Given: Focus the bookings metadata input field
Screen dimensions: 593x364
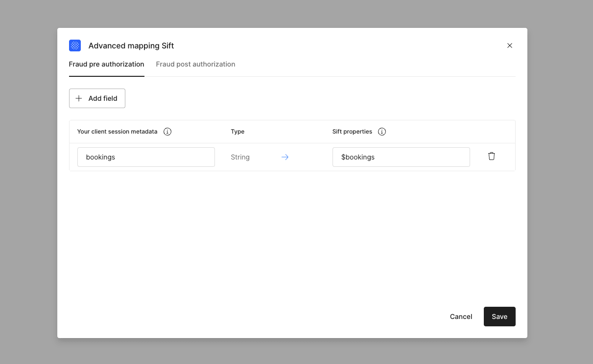Looking at the screenshot, I should (146, 157).
